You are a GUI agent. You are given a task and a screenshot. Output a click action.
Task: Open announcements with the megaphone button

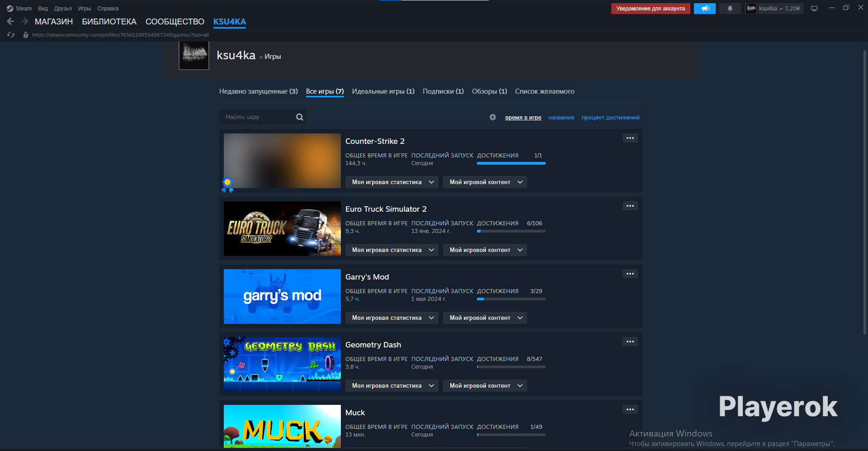705,9
